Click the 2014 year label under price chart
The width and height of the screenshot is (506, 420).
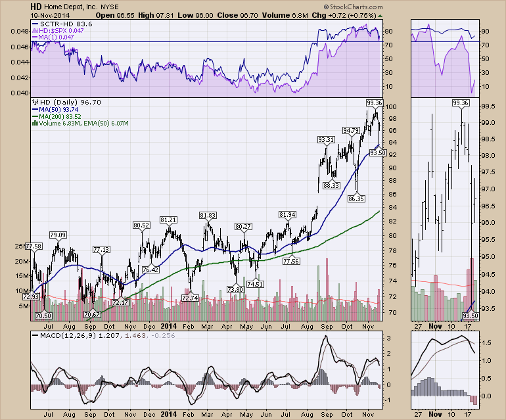169,327
